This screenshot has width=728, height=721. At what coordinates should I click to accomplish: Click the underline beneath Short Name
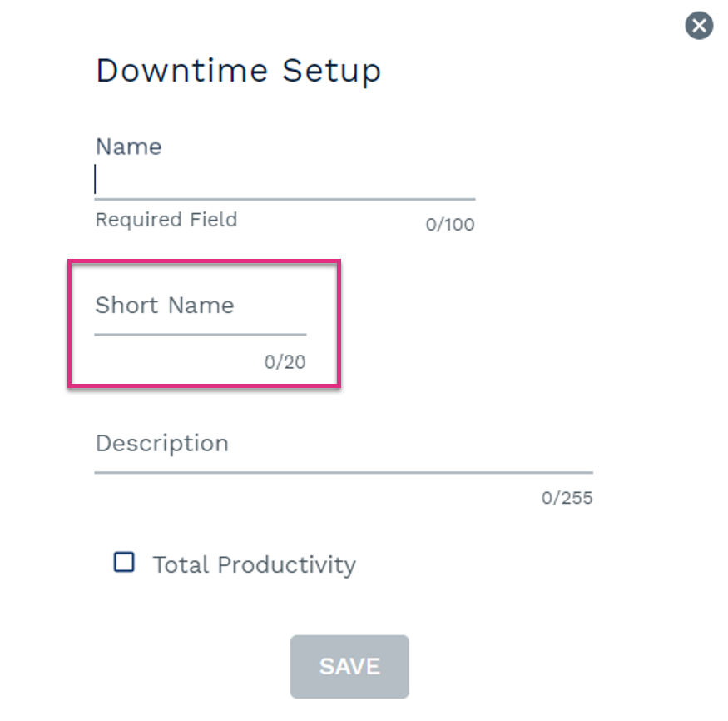[201, 335]
